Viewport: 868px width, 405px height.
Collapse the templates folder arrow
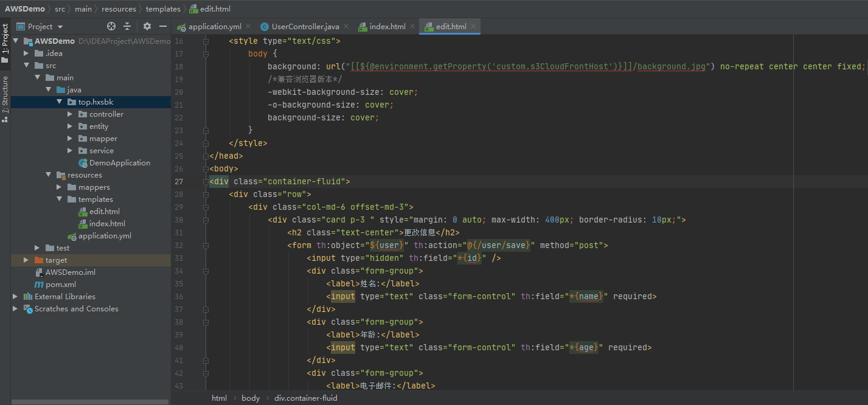[59, 199]
